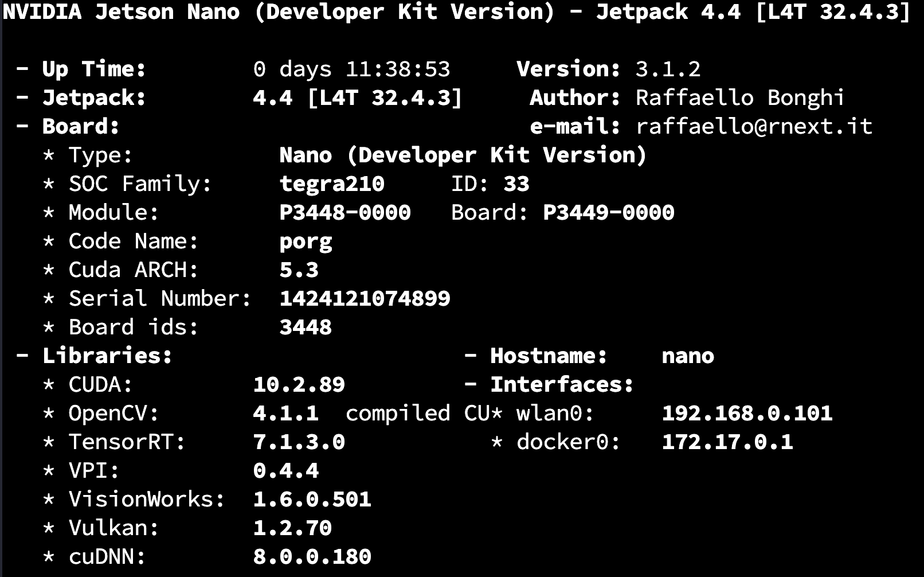
Task: Click the hostname value nano
Action: (x=688, y=356)
